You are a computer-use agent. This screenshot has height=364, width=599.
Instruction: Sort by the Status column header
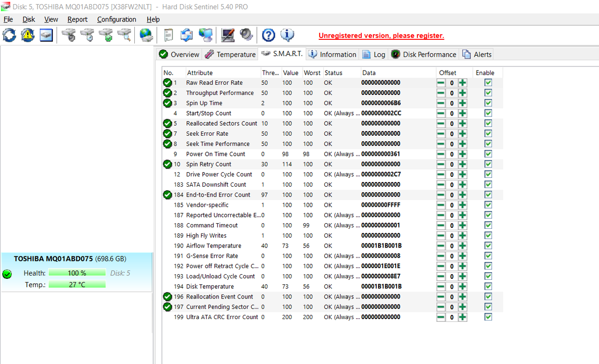341,73
